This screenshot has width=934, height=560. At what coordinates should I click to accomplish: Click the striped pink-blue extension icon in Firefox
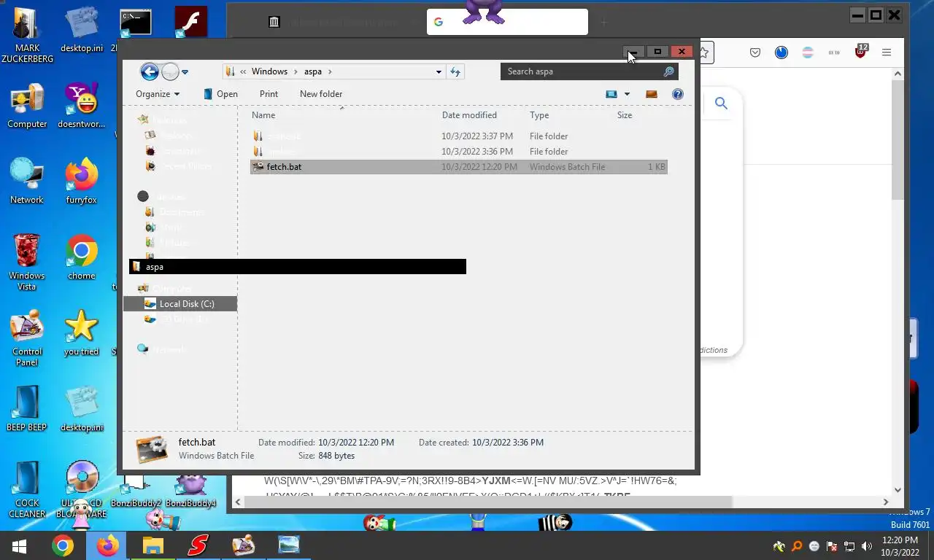click(x=808, y=52)
